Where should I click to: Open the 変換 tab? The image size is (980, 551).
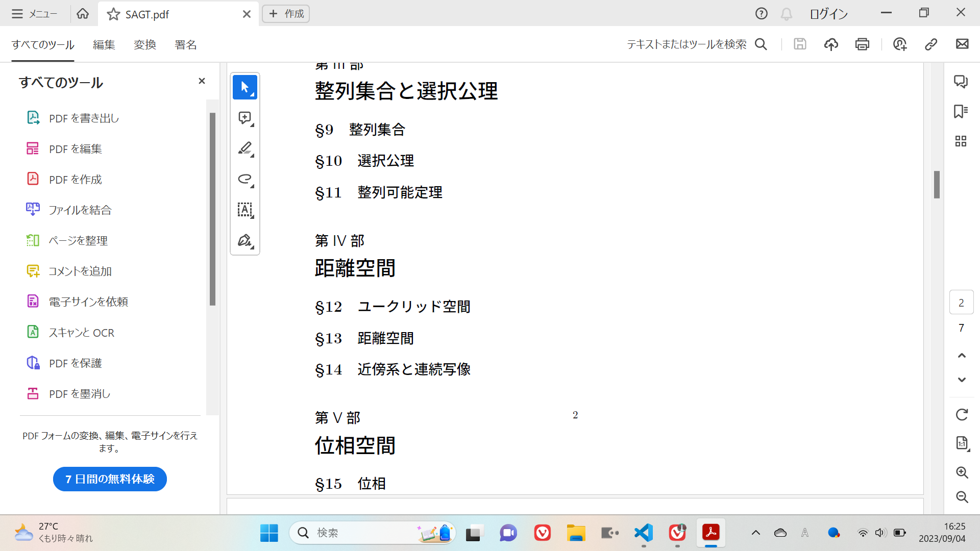145,45
